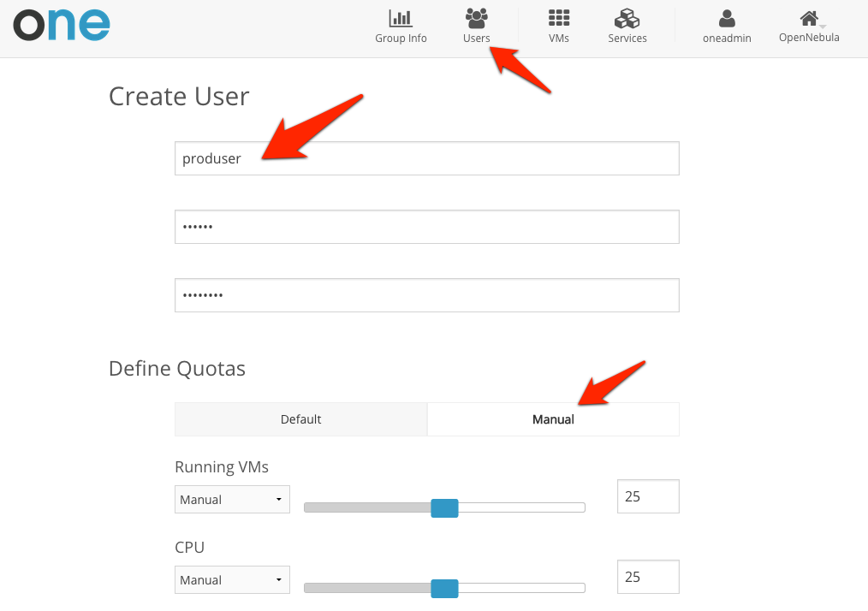Click the Running VMs slider handle

(444, 508)
